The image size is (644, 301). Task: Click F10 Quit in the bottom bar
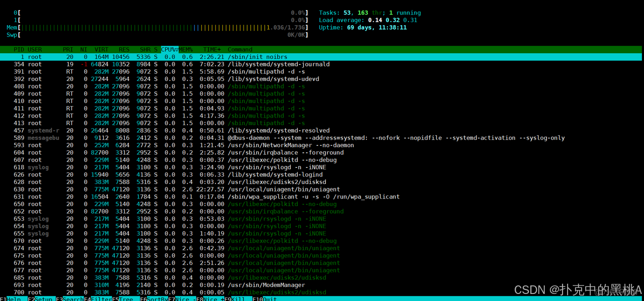266,298
